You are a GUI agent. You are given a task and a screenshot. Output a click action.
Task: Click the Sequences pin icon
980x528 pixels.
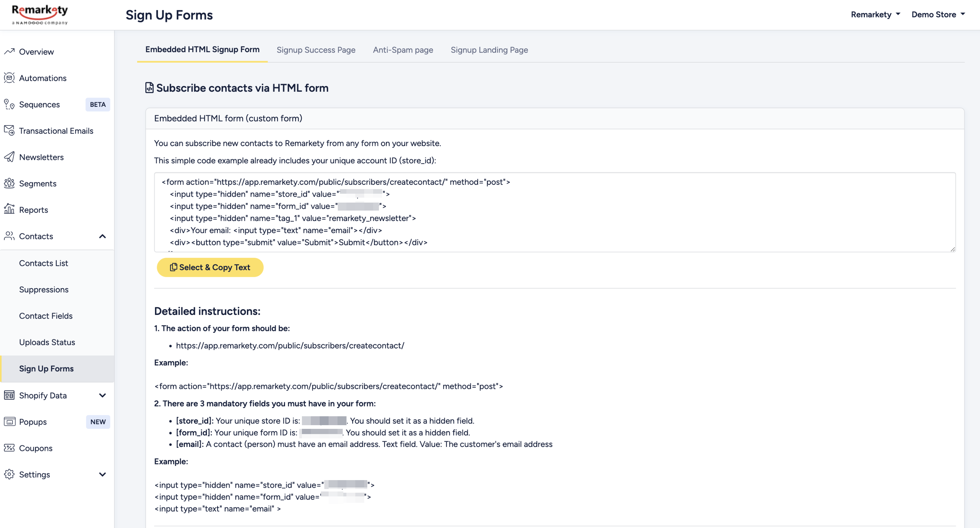(x=9, y=104)
